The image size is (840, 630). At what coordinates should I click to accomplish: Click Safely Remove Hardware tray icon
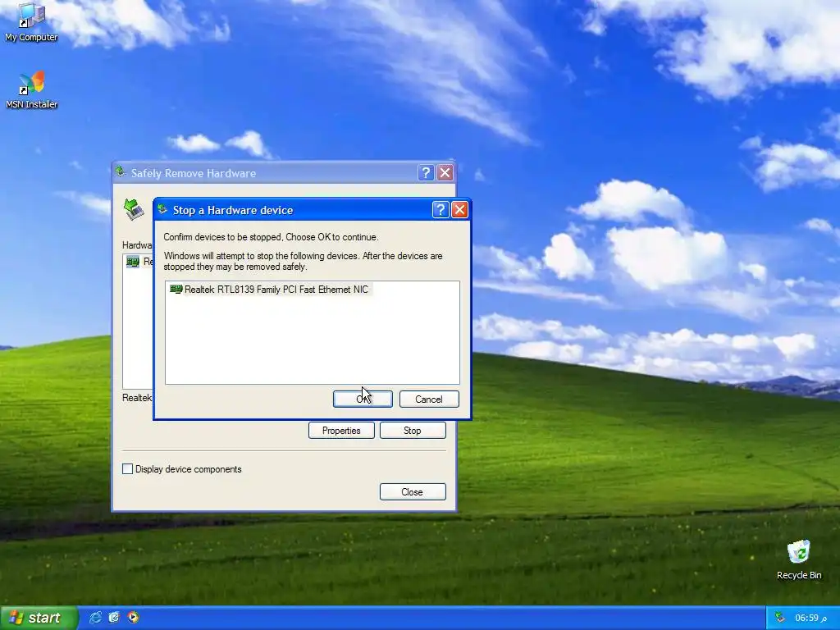780,618
